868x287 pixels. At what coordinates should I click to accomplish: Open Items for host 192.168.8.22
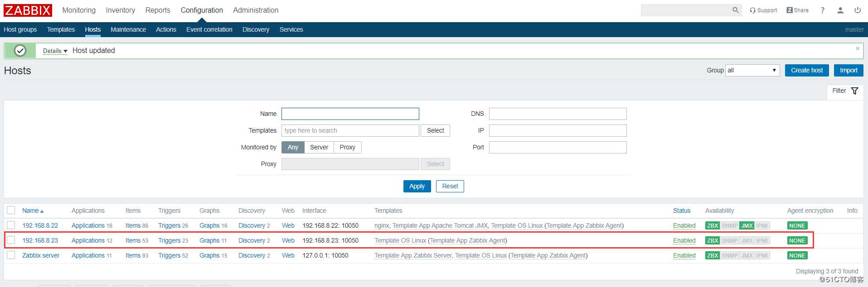(x=133, y=225)
